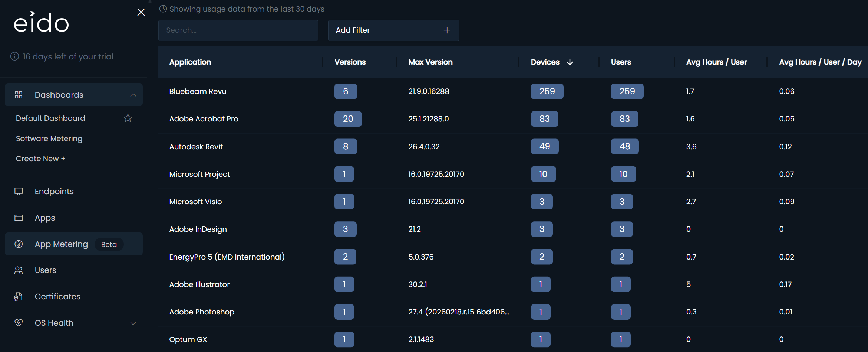Click the eido logo
The height and width of the screenshot is (352, 868).
41,22
